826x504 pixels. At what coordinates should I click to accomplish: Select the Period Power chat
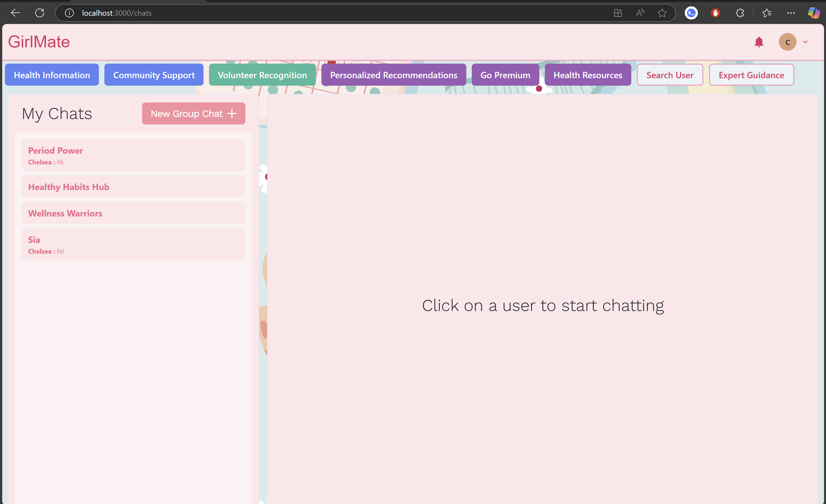[133, 156]
